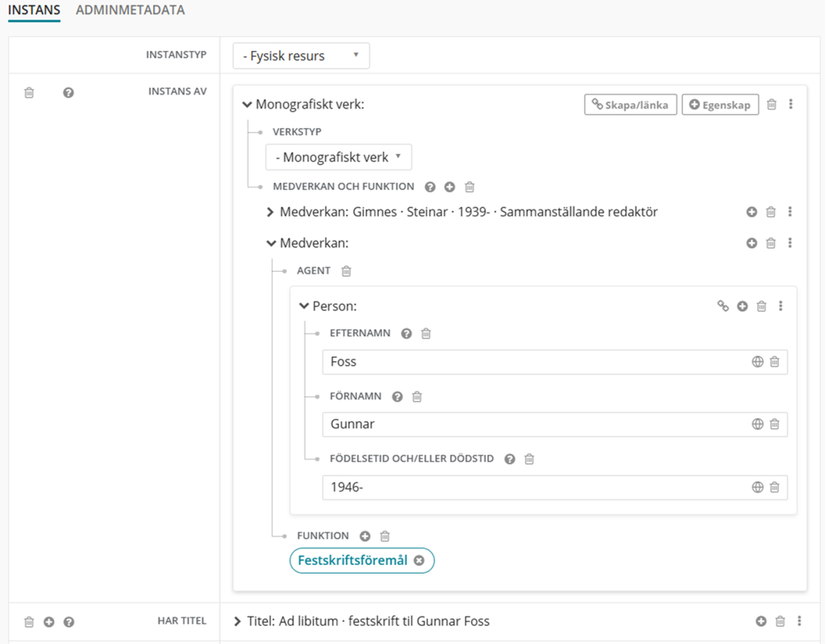Collapse the Monografiskt verk section

(x=247, y=105)
